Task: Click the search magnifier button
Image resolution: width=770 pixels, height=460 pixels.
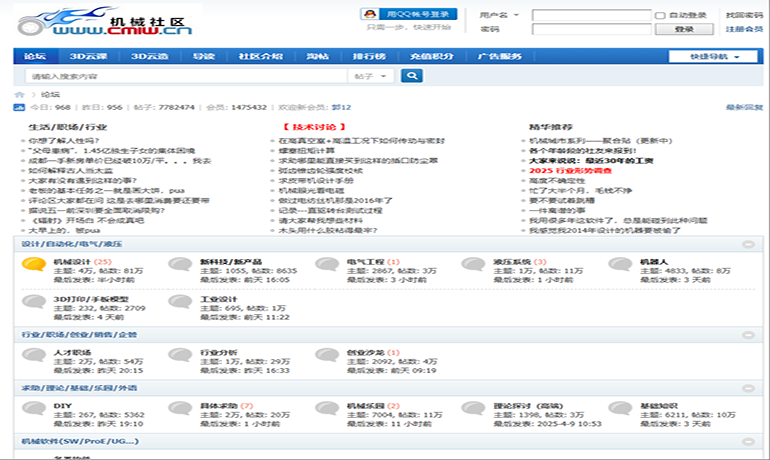Action: tap(411, 76)
